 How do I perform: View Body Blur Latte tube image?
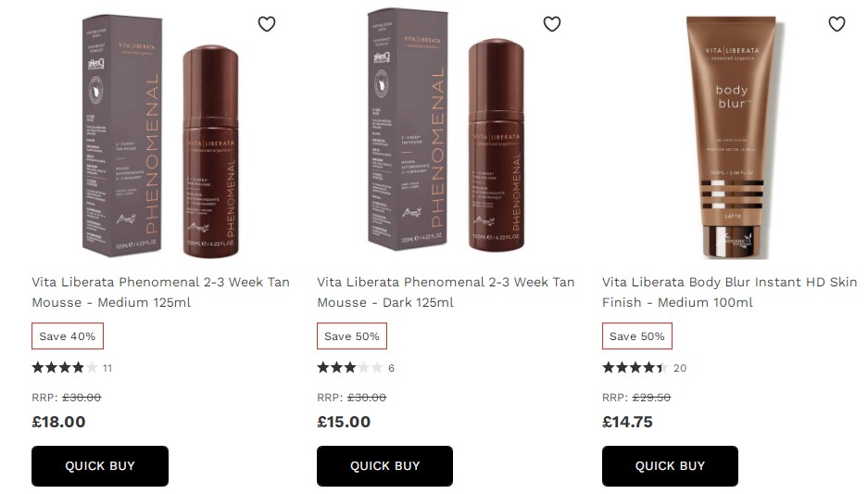tap(732, 137)
